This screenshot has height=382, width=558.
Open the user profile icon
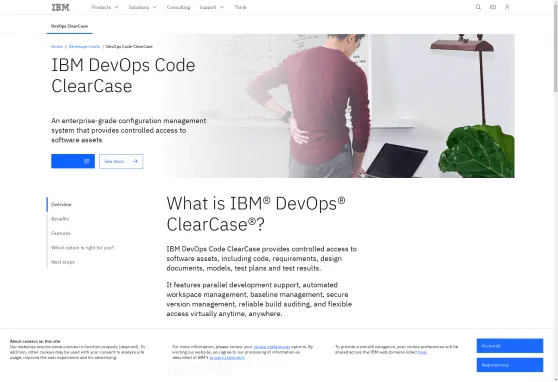507,7
